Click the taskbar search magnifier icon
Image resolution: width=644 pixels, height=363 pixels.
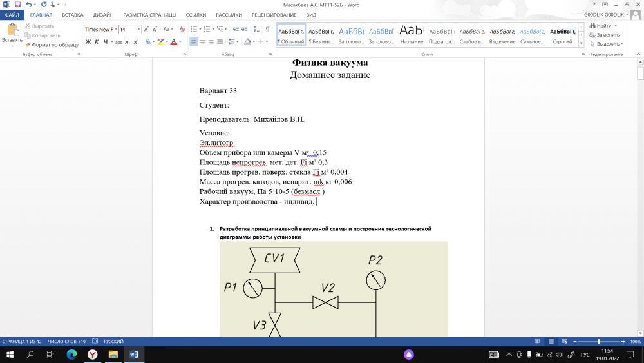(x=30, y=355)
